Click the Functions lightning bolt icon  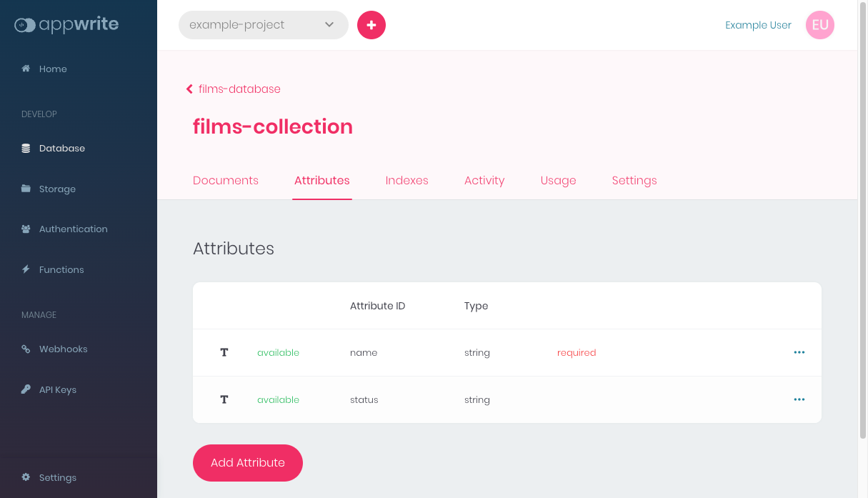[x=26, y=269]
